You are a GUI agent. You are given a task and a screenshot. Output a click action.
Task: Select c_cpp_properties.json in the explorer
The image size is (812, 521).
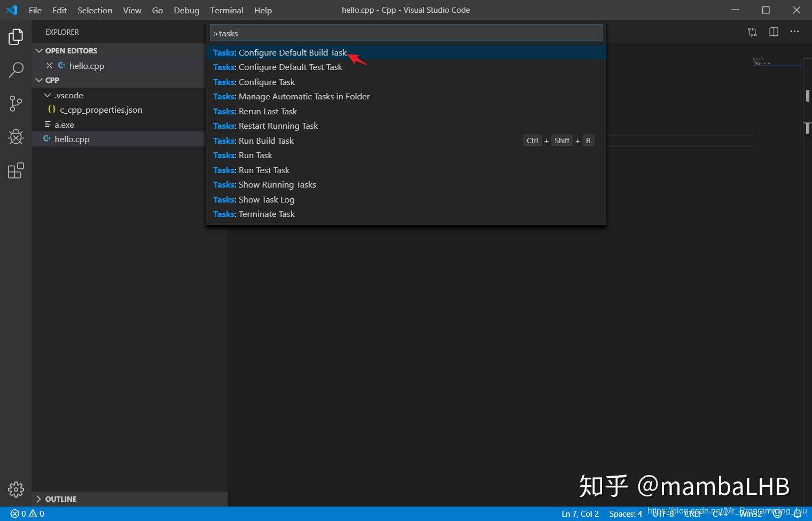point(101,110)
